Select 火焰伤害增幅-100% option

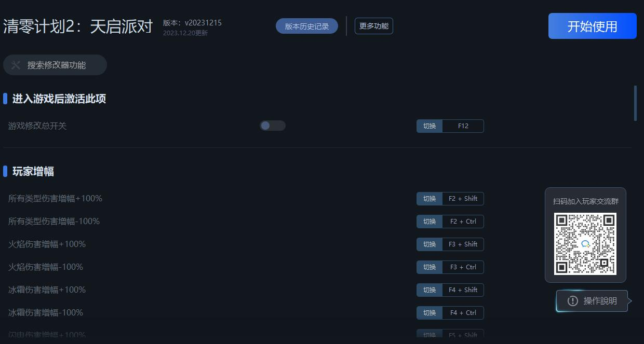pos(46,267)
